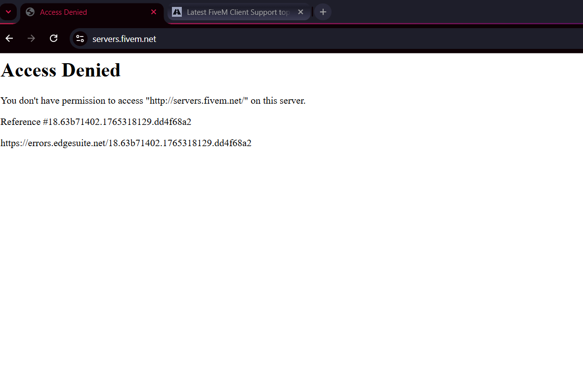The height and width of the screenshot is (392, 583).
Task: Click the browser forward arrow
Action: point(31,38)
